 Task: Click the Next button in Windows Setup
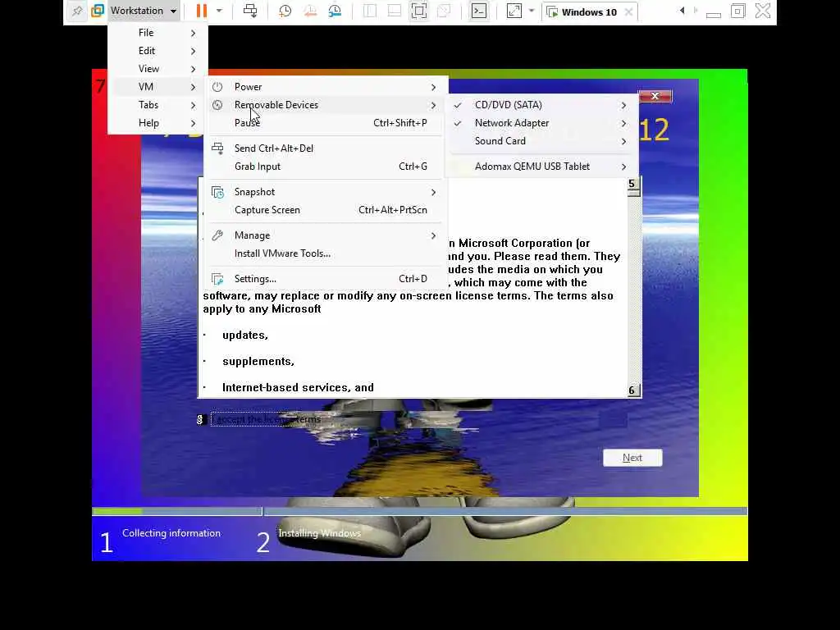[x=632, y=458]
